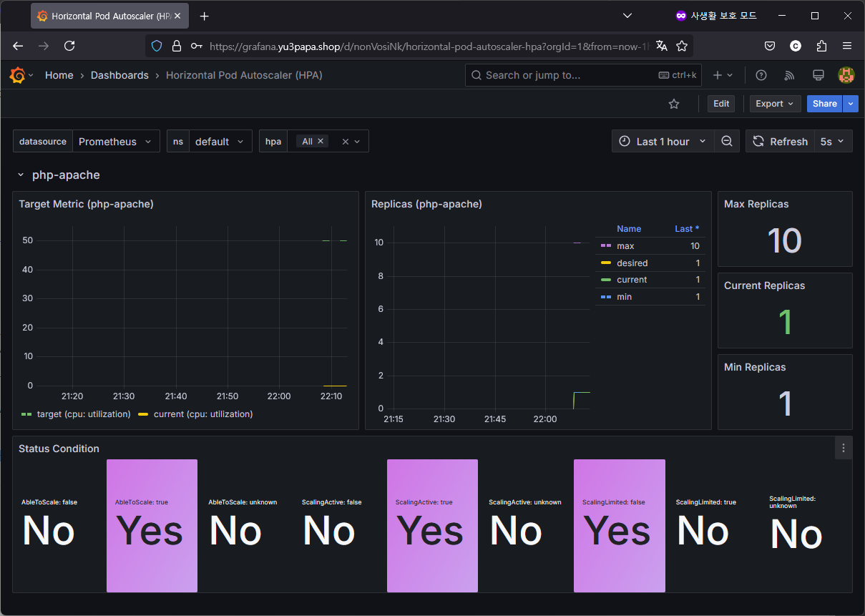This screenshot has height=616, width=865.
Task: Click the Current Replicas panel title
Action: pyautogui.click(x=764, y=285)
